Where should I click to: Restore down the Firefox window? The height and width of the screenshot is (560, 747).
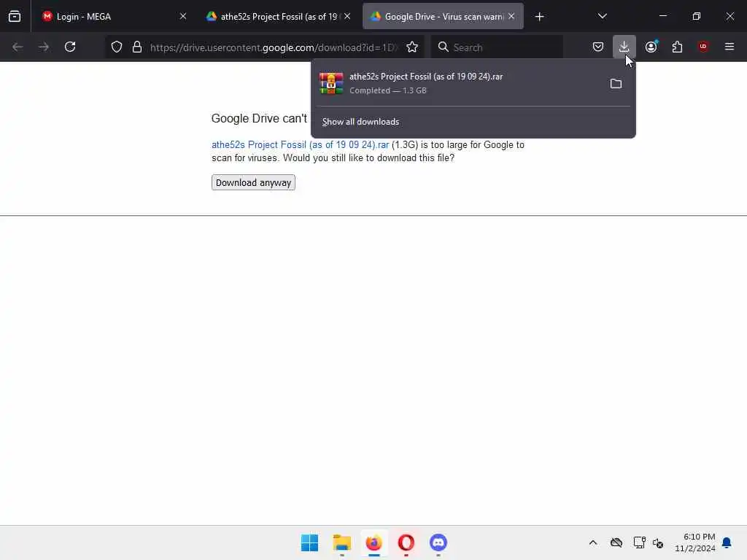[697, 16]
